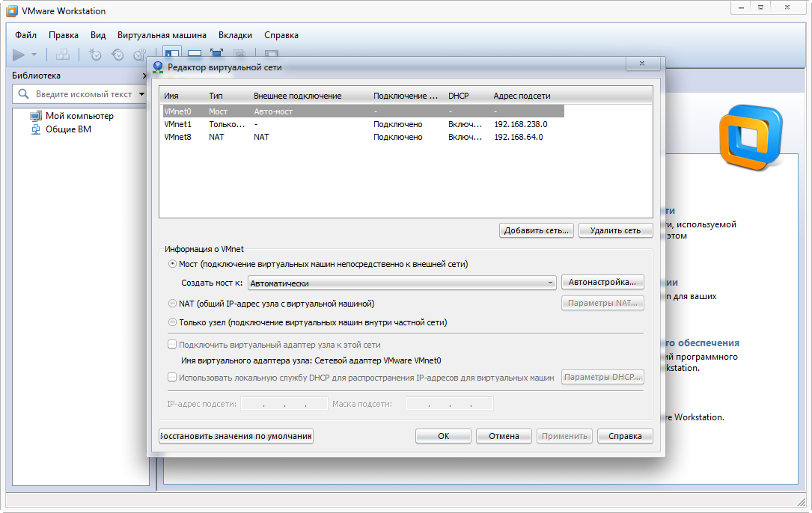Click the full screen mode icon
This screenshot has width=812, height=513.
click(x=217, y=54)
